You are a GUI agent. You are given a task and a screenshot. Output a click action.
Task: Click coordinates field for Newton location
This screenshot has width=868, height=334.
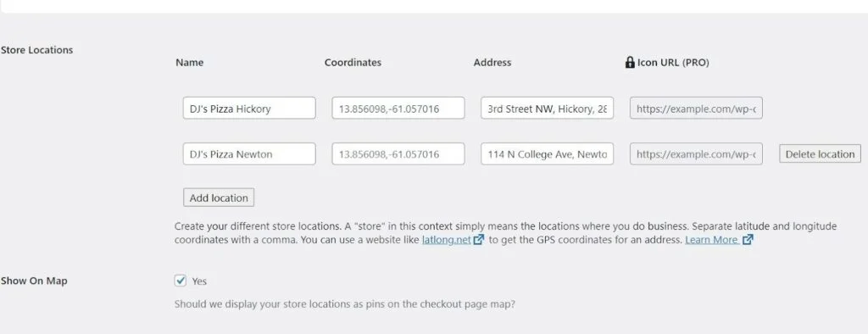click(398, 154)
